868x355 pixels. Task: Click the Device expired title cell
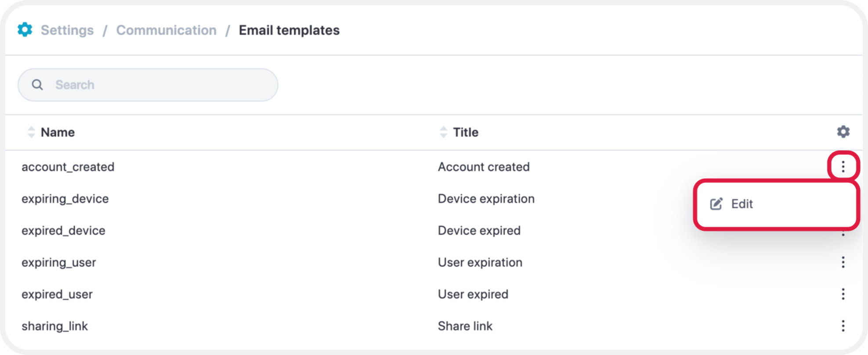click(479, 231)
